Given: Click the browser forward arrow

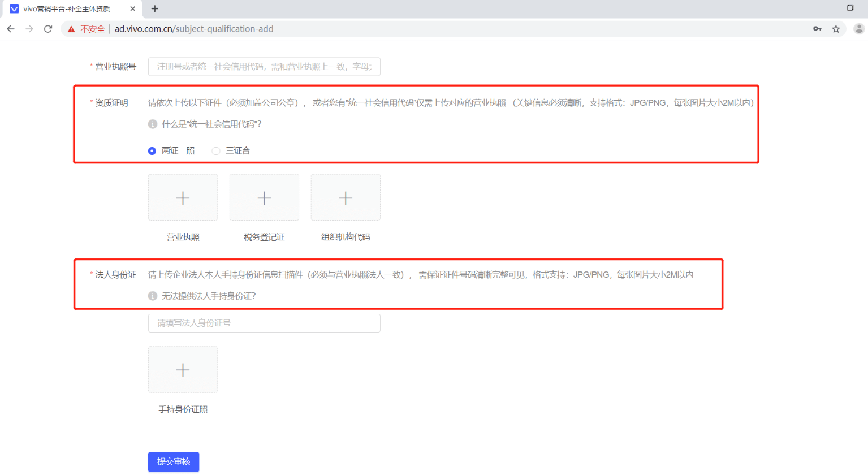Looking at the screenshot, I should pos(29,28).
